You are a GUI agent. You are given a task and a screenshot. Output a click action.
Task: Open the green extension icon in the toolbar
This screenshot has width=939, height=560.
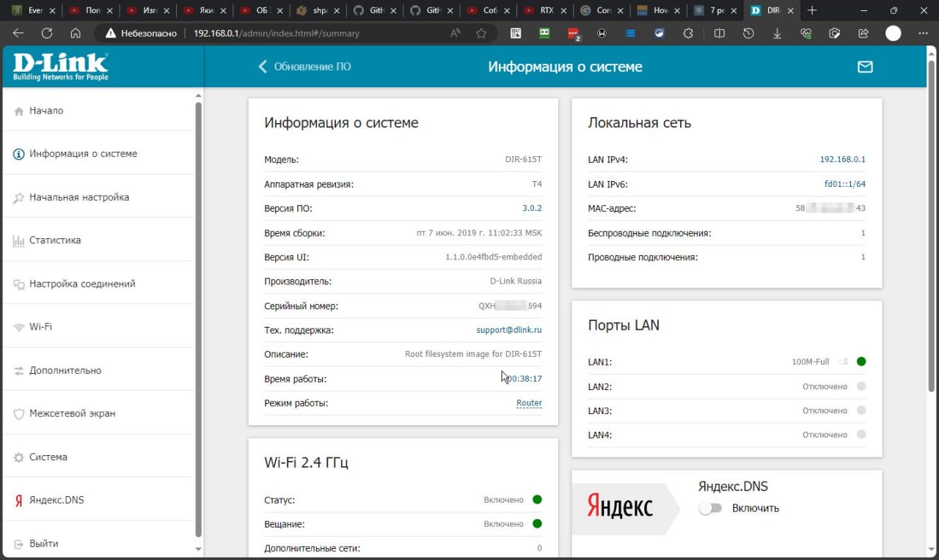544,33
